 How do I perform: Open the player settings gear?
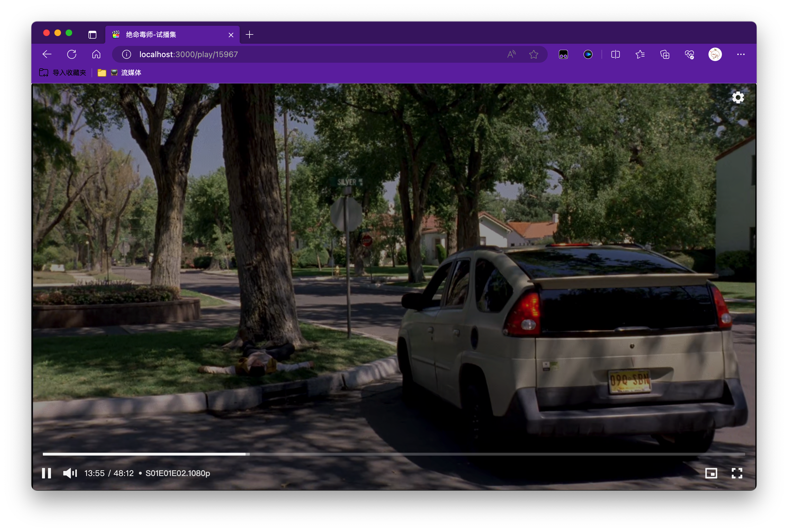[x=738, y=98]
